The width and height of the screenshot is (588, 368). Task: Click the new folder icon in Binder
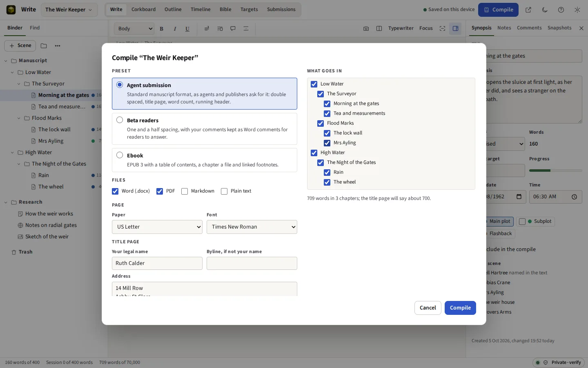(44, 46)
